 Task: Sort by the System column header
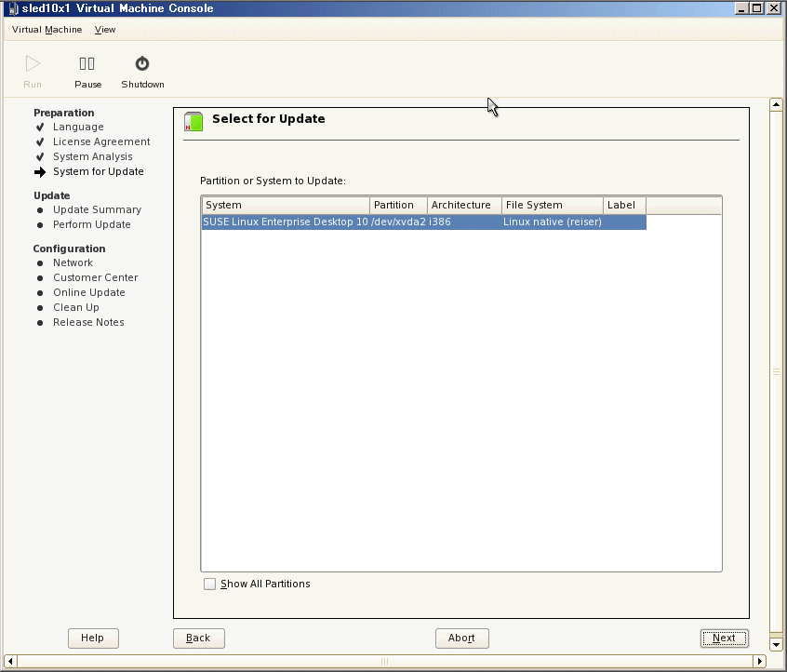click(286, 206)
